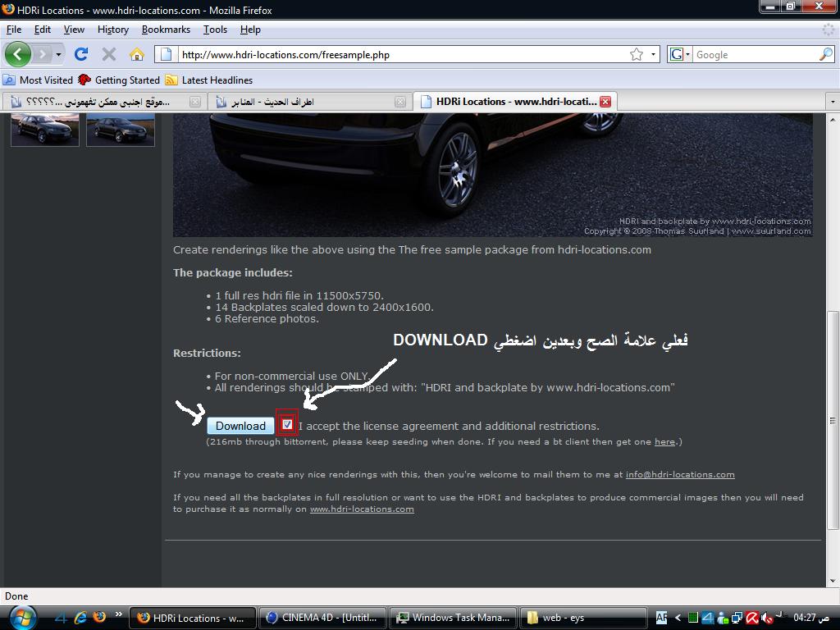Click the Google search input field

[x=756, y=55]
